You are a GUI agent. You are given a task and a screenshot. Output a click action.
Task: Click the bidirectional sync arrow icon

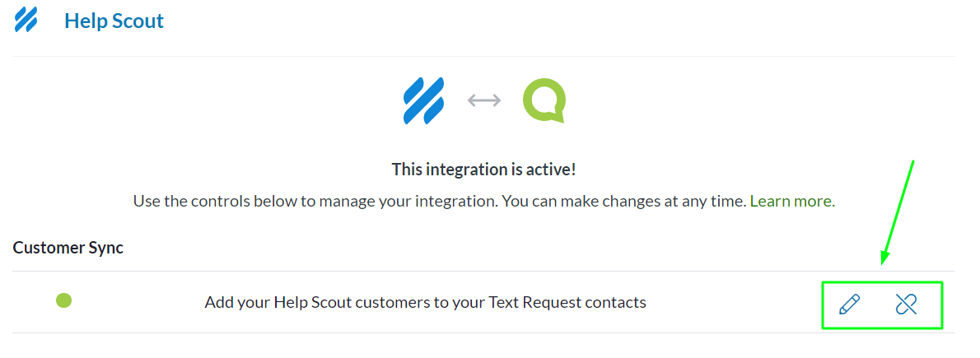coord(484,100)
